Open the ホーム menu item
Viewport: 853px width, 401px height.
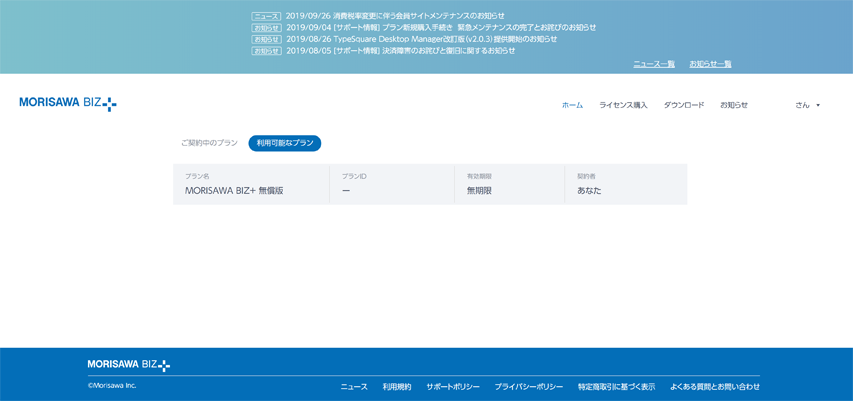pos(572,105)
